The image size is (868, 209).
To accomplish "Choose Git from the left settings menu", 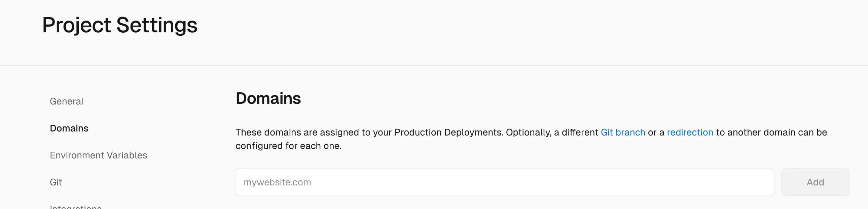I will pyautogui.click(x=56, y=182).
